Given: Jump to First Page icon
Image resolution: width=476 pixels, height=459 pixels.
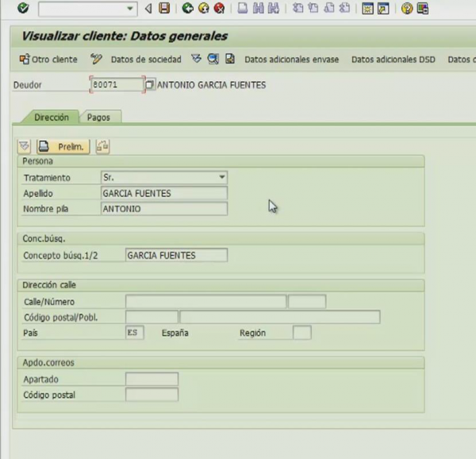Looking at the screenshot, I should [x=297, y=8].
